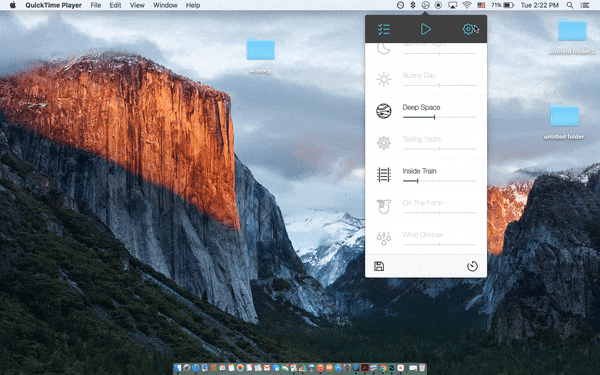Click the On The Farm label
600x375 pixels.
pyautogui.click(x=422, y=202)
